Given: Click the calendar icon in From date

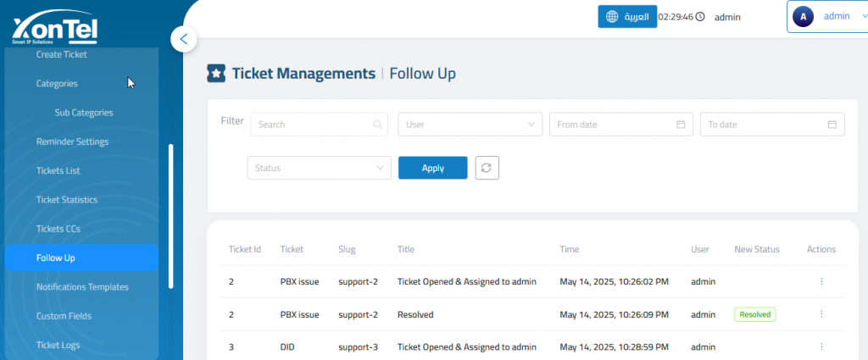Looking at the screenshot, I should point(681,125).
